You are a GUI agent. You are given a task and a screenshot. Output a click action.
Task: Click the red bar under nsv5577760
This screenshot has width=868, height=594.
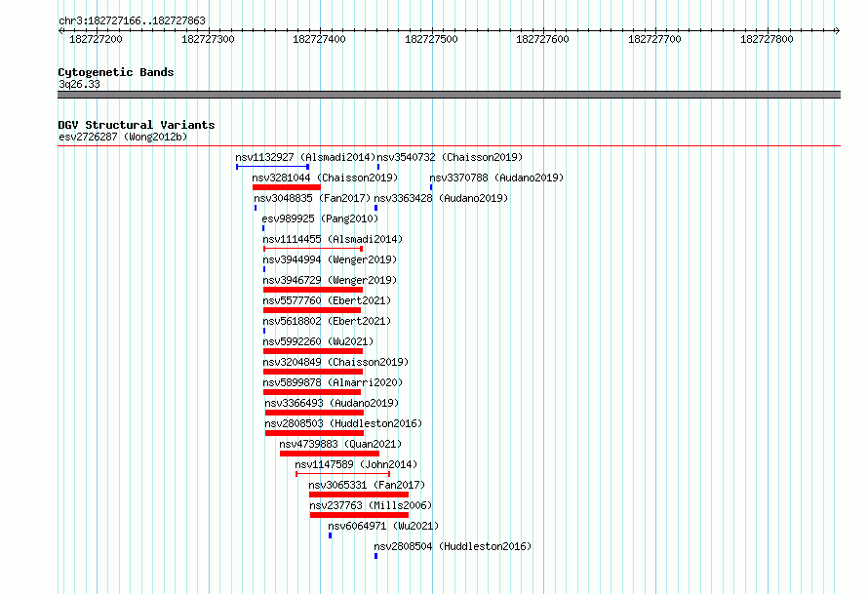click(312, 310)
